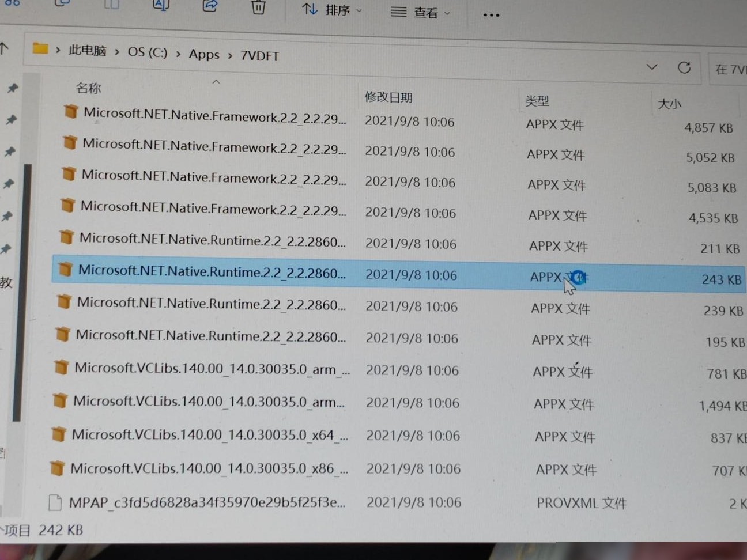Select the highlighted Runtime file name sized 243 KB
This screenshot has height=560, width=747.
[212, 271]
